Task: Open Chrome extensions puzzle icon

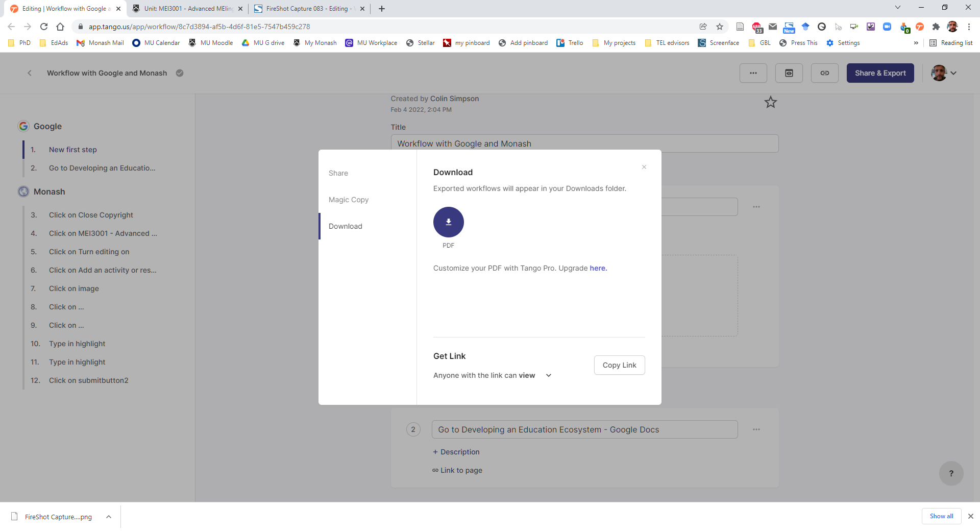Action: (936, 27)
